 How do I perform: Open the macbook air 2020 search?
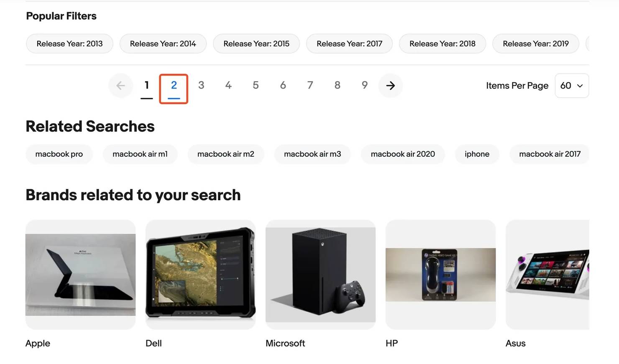(402, 154)
